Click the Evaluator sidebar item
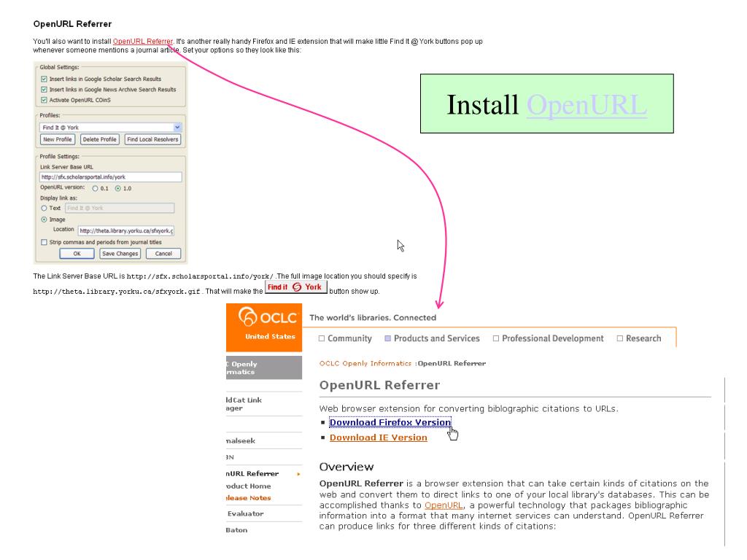 pyautogui.click(x=245, y=514)
